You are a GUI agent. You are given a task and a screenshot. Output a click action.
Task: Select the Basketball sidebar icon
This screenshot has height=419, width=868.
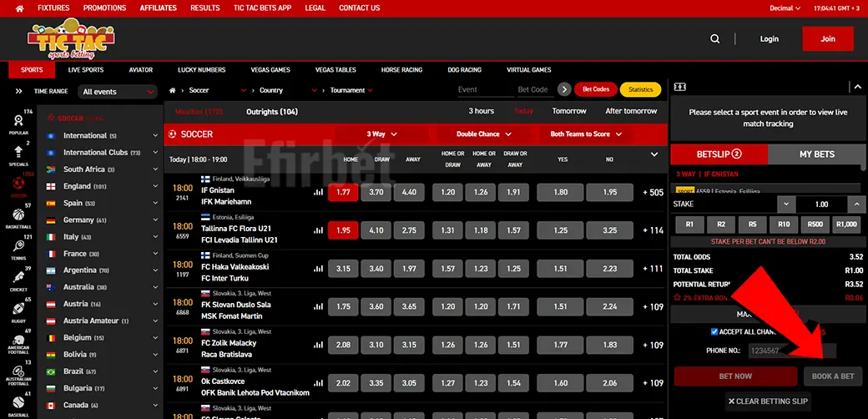point(19,216)
